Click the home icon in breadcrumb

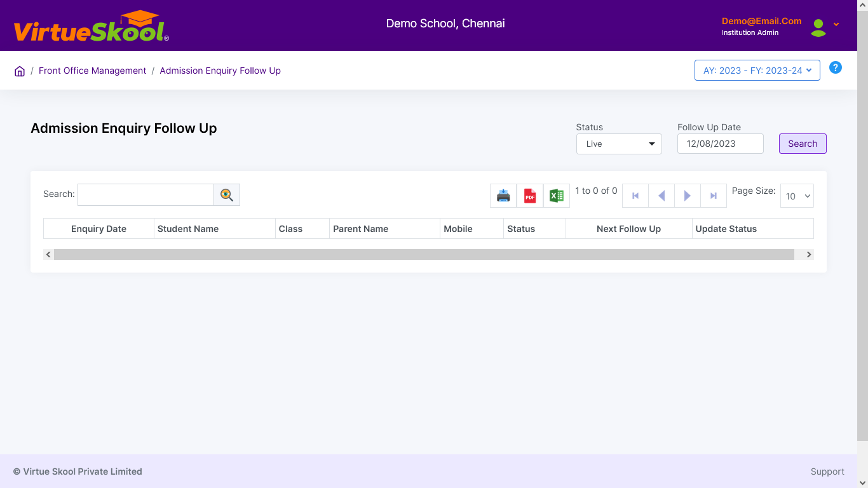pyautogui.click(x=20, y=71)
